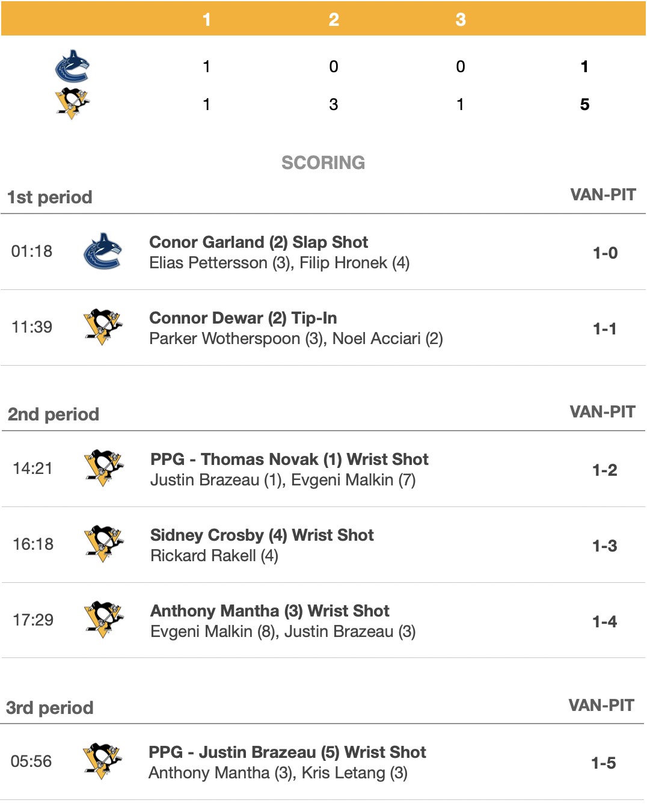Screen dimensions: 647x812
Task: Open the Anthony Mantha Wrist Shot goal line
Action: (x=270, y=611)
